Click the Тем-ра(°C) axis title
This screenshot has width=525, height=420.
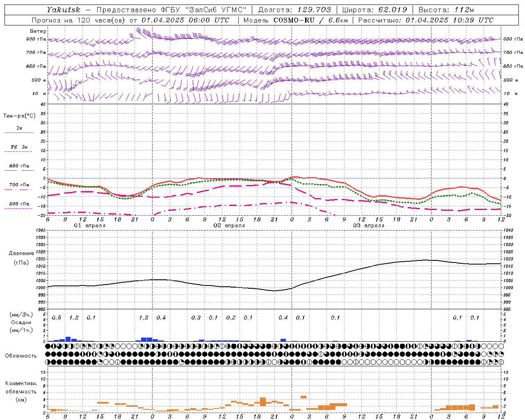coord(19,116)
